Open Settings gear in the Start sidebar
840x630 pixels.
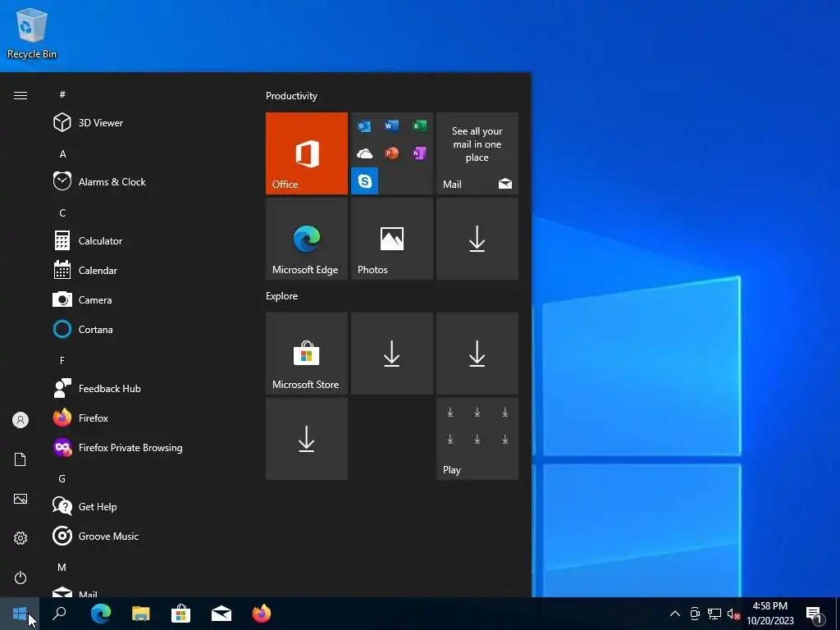point(21,538)
